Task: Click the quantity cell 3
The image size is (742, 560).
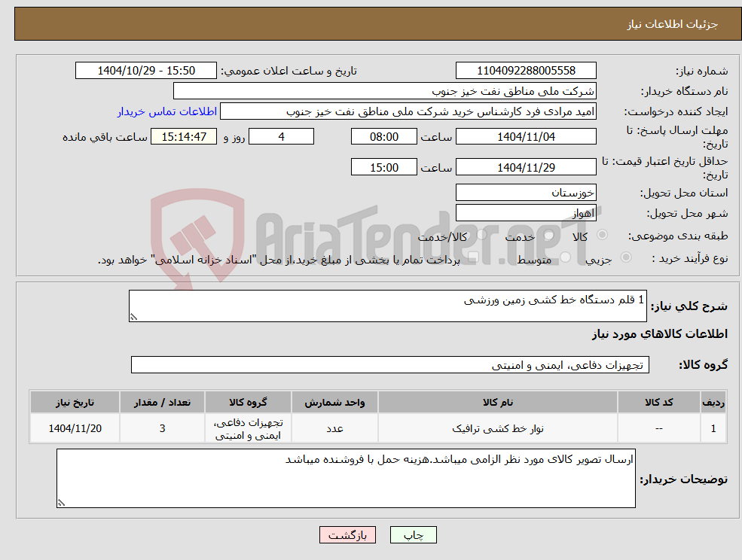Action: coord(162,428)
